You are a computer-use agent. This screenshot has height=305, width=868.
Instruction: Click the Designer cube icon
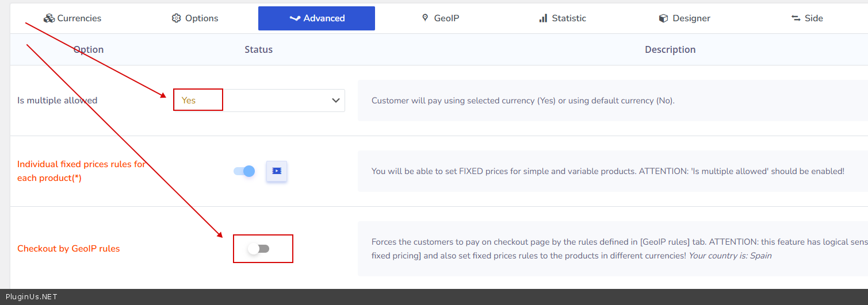[663, 18]
